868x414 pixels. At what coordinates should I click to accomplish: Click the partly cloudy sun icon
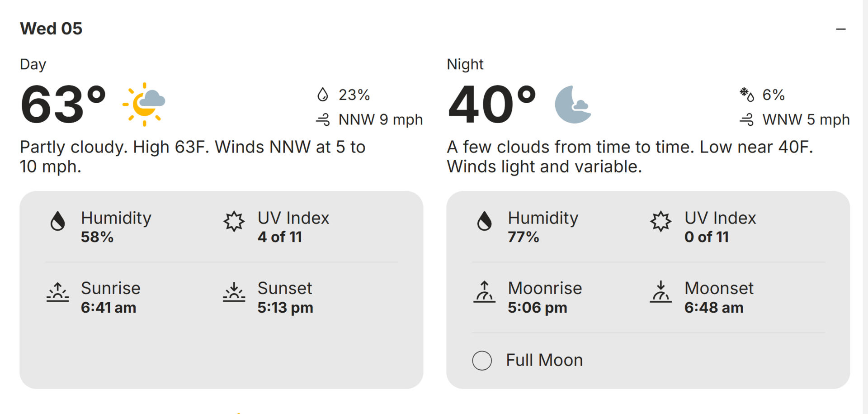pyautogui.click(x=144, y=104)
